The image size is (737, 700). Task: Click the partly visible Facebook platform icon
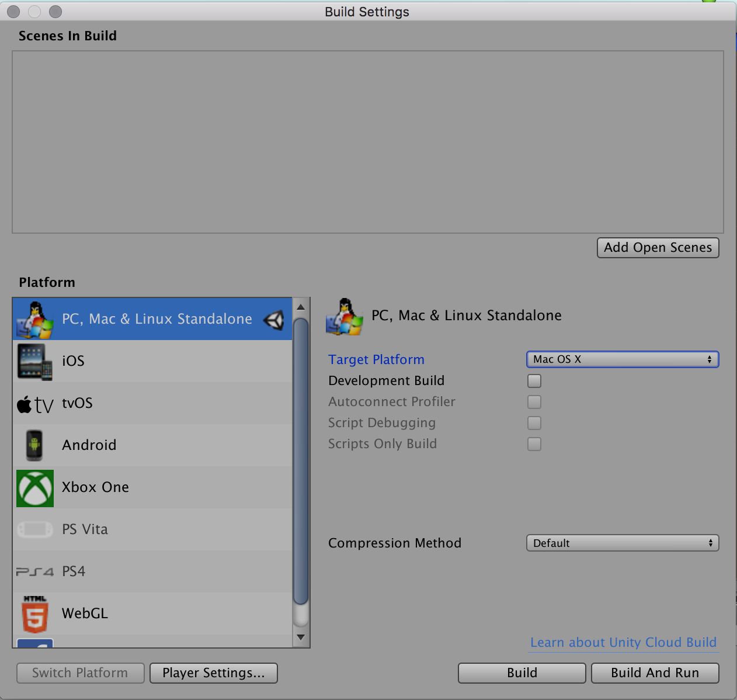(35, 643)
